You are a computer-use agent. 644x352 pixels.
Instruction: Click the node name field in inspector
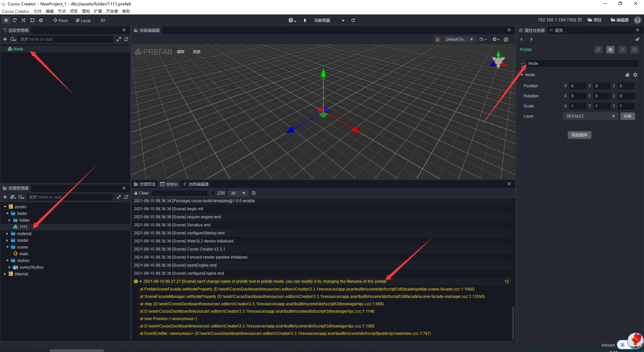582,63
